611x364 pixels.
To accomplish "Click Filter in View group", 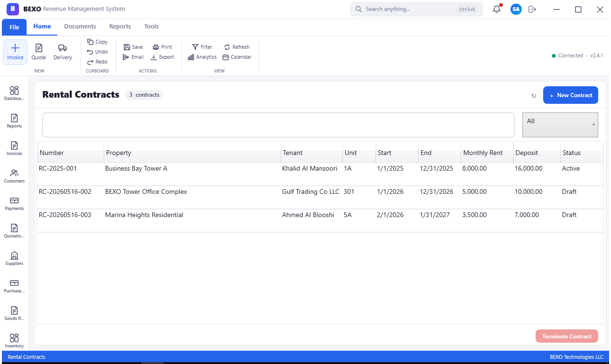I will [202, 47].
